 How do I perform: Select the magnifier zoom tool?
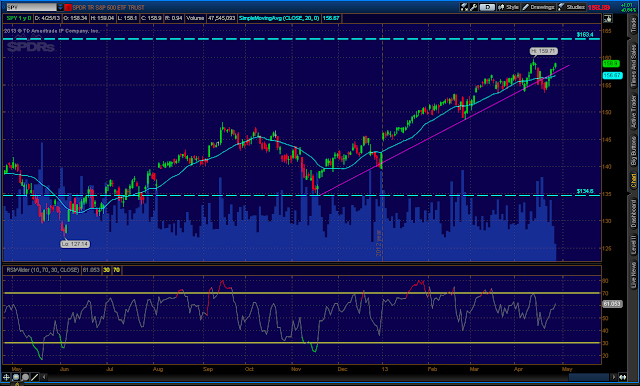[x=25, y=377]
